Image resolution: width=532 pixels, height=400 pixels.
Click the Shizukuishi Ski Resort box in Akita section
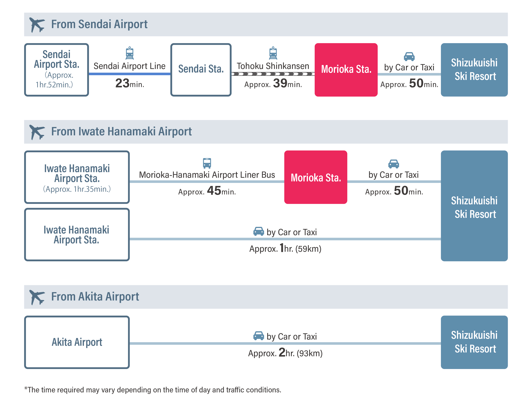pos(474,342)
